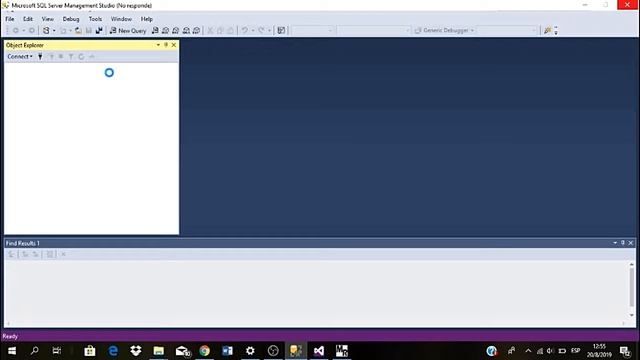Click the Ready status bar text
The image size is (640, 360).
point(10,336)
